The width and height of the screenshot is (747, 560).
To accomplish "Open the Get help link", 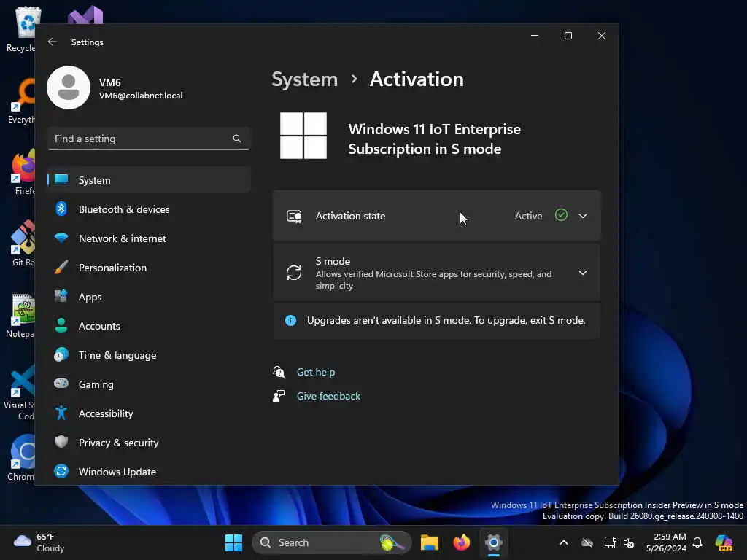I will (x=316, y=372).
